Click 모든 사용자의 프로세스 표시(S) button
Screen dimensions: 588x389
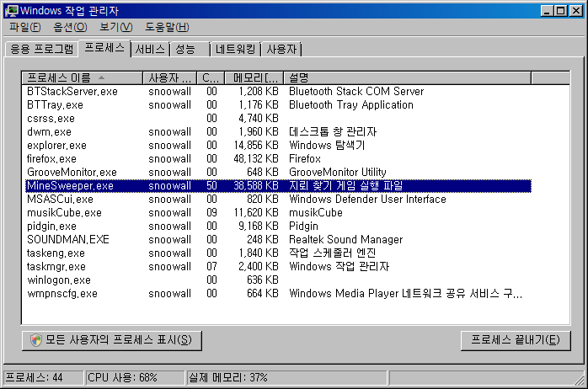[112, 340]
